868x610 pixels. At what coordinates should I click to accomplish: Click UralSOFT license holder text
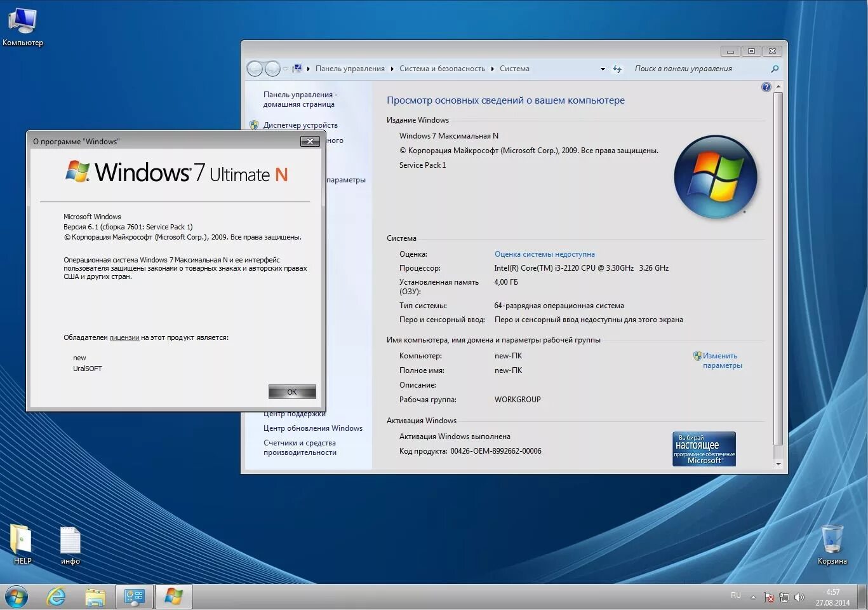[x=88, y=369]
